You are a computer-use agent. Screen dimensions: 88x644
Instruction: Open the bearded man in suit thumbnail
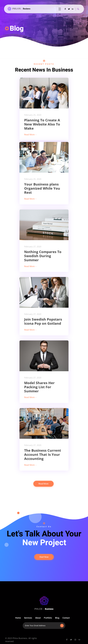point(44,356)
